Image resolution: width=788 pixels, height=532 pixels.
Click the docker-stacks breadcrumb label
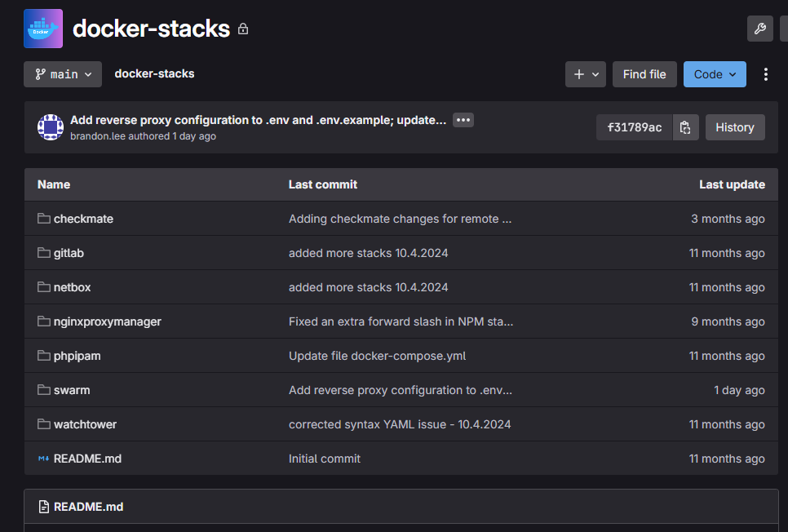[x=154, y=73]
